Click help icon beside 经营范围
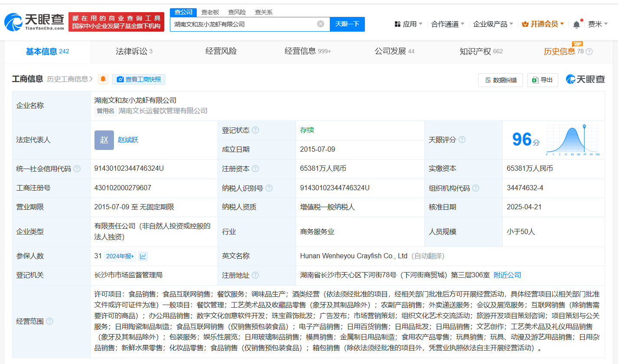The image size is (618, 364). pos(50,321)
